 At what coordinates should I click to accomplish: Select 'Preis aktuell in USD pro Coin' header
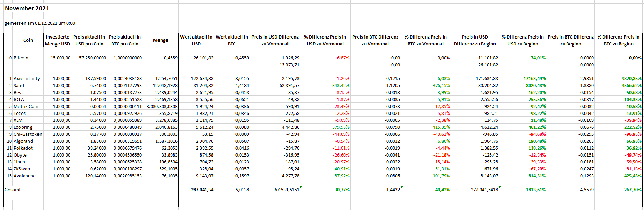89,40
